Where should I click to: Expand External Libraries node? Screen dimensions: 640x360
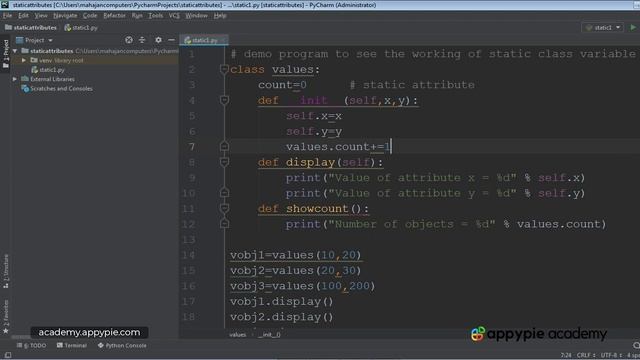15,79
